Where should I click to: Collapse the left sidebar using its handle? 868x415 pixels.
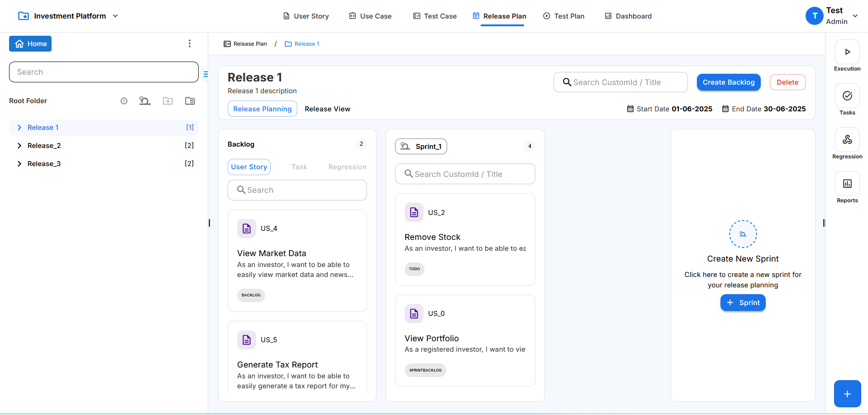[209, 223]
